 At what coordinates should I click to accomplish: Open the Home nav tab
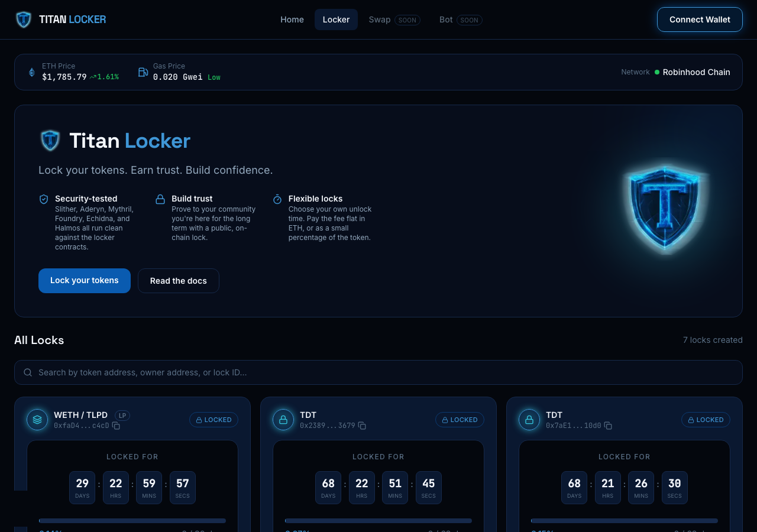[292, 20]
